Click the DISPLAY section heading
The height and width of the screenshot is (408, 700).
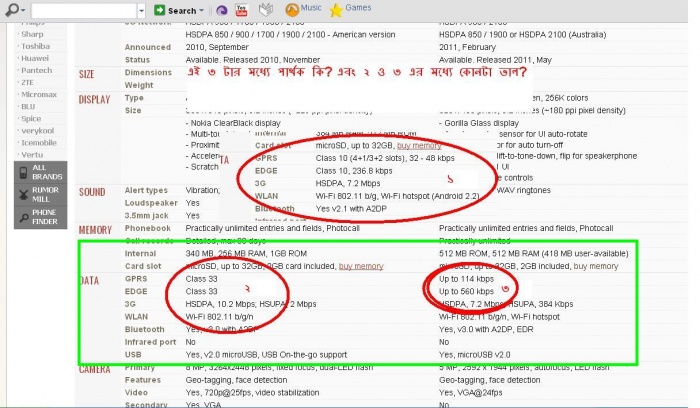point(94,100)
